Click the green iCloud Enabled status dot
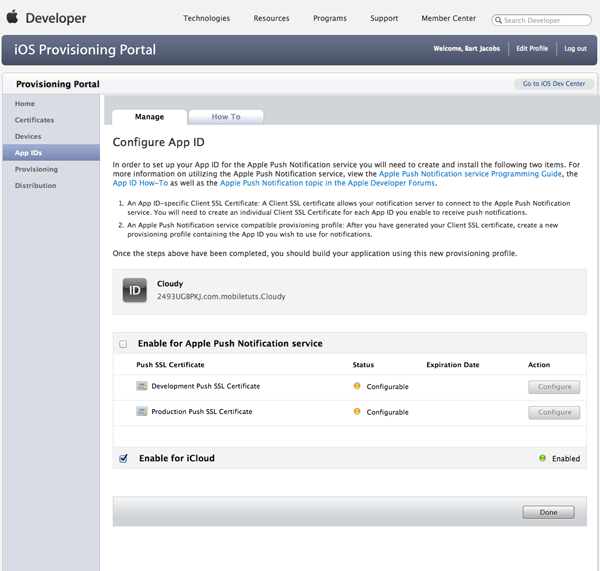 point(542,458)
